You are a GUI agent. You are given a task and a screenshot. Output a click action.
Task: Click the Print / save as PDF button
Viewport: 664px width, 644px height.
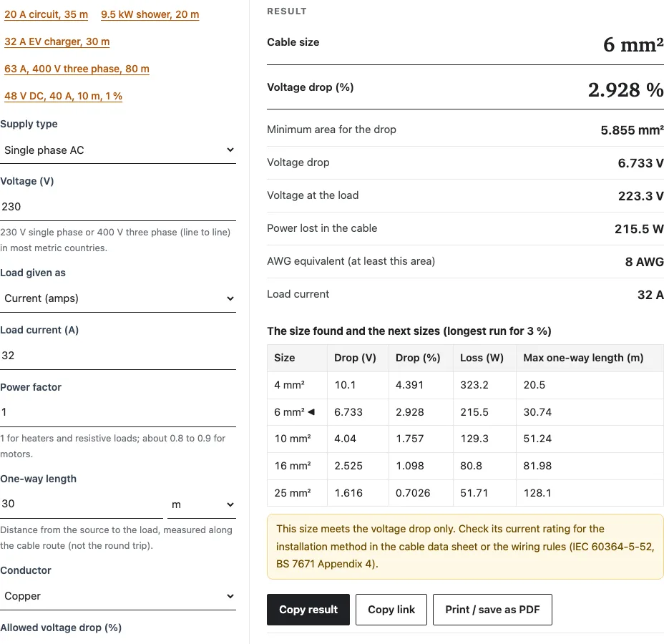[x=492, y=610]
